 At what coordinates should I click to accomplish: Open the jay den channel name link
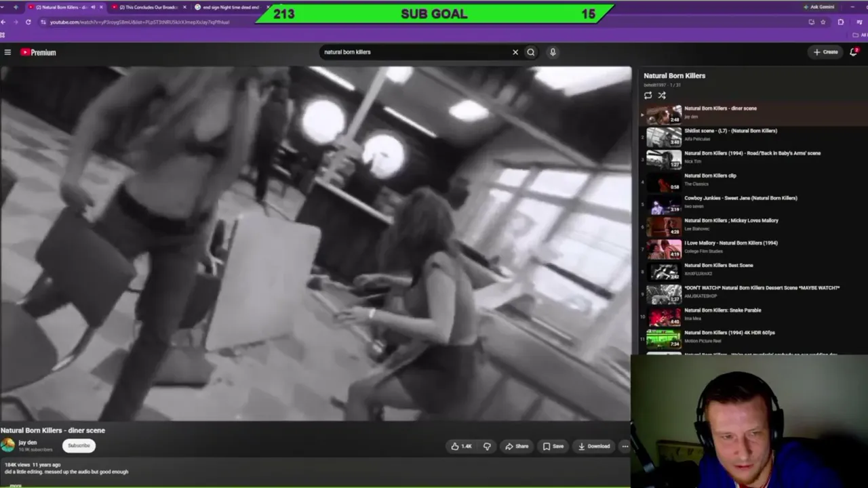click(28, 443)
